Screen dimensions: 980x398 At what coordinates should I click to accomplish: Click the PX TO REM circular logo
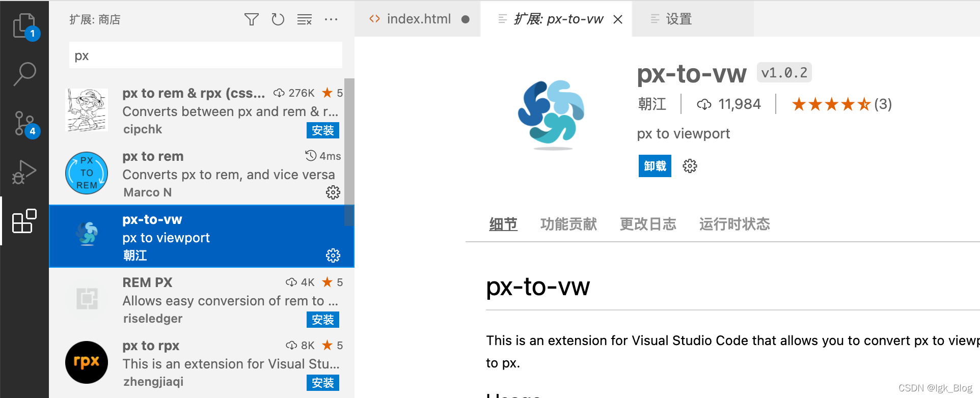87,173
